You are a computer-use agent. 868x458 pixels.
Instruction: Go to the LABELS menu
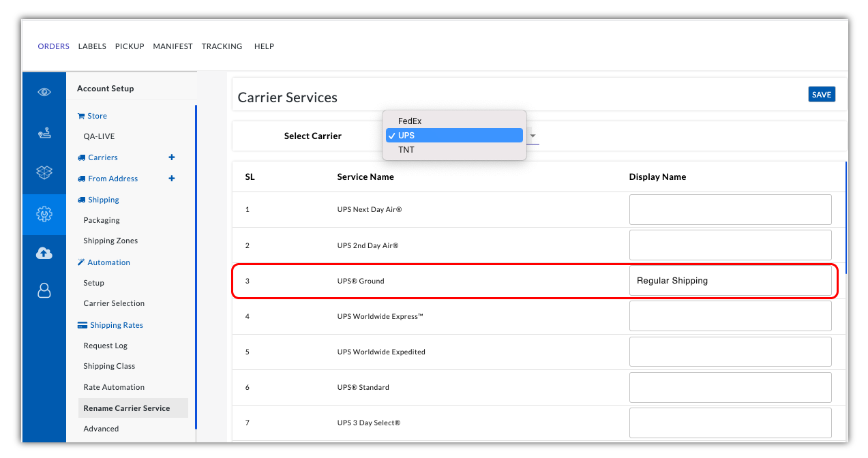92,46
